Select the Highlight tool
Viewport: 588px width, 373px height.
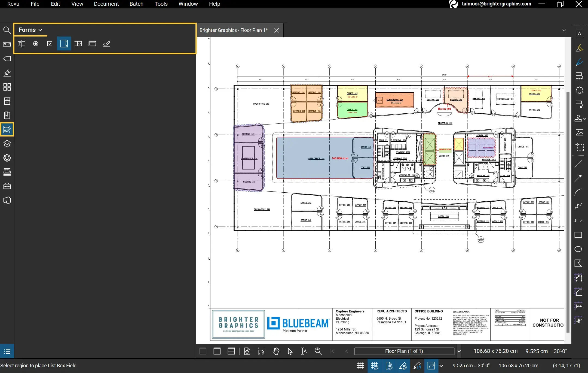(x=579, y=48)
